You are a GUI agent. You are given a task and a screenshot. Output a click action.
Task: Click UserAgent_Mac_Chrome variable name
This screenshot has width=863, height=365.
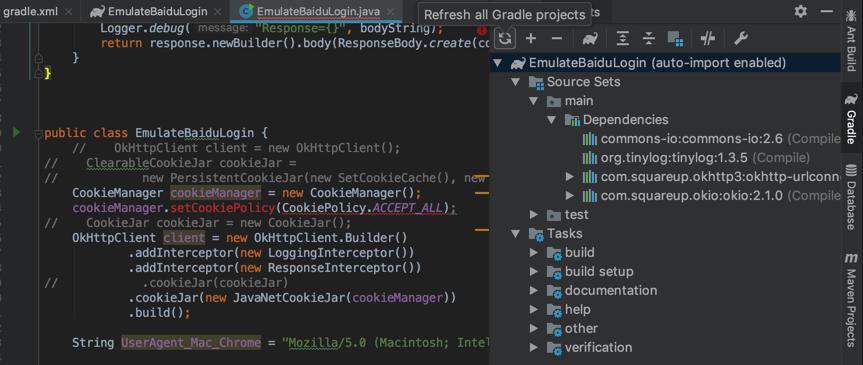point(191,343)
